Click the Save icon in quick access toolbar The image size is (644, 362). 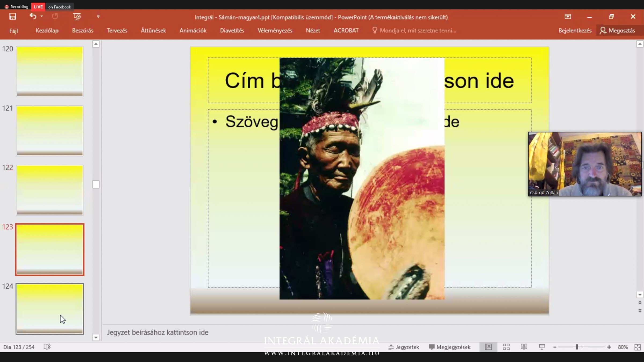[13, 17]
